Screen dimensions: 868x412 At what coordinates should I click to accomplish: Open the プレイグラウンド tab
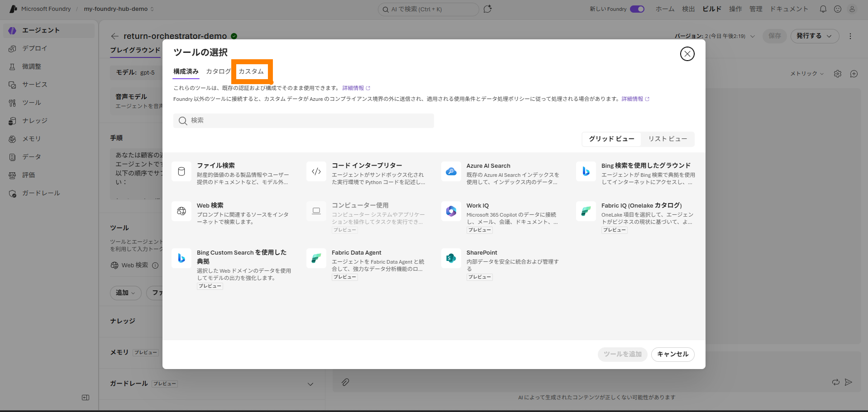coord(135,50)
